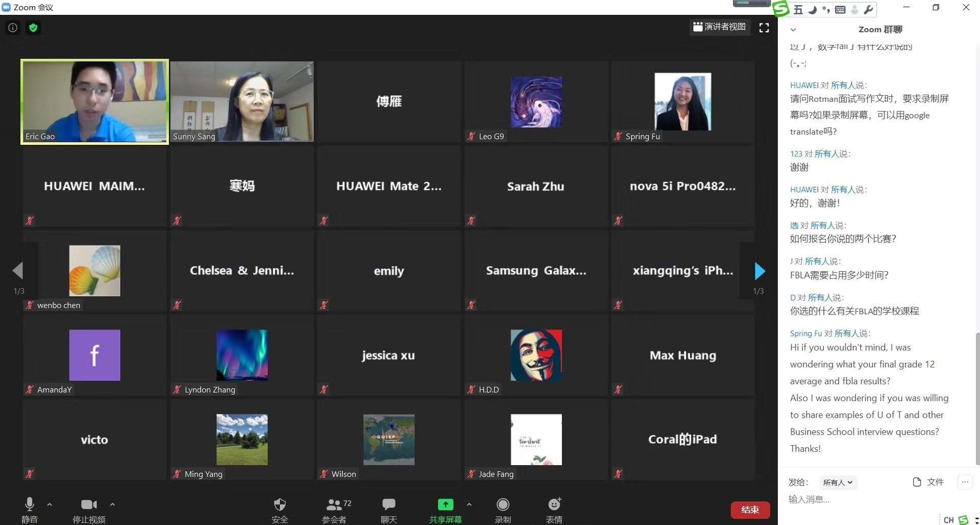Viewport: 980px width, 525px height.
Task: Click muted mic icon on H.D.D tile
Action: coord(471,389)
